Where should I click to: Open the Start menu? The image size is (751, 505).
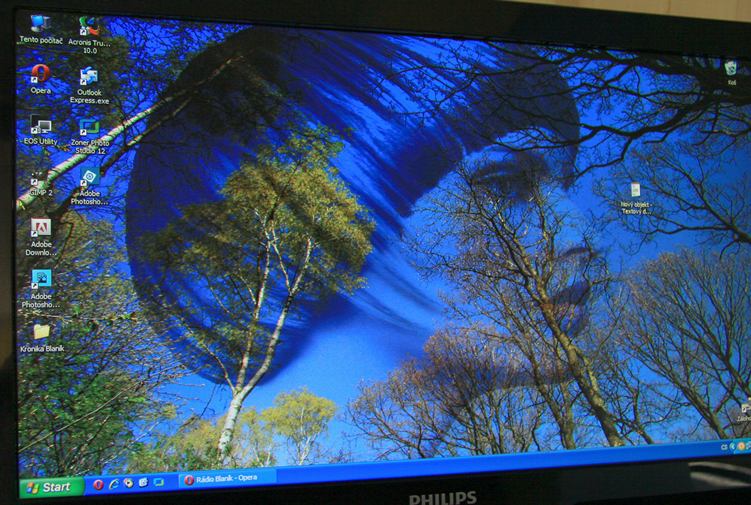point(52,488)
